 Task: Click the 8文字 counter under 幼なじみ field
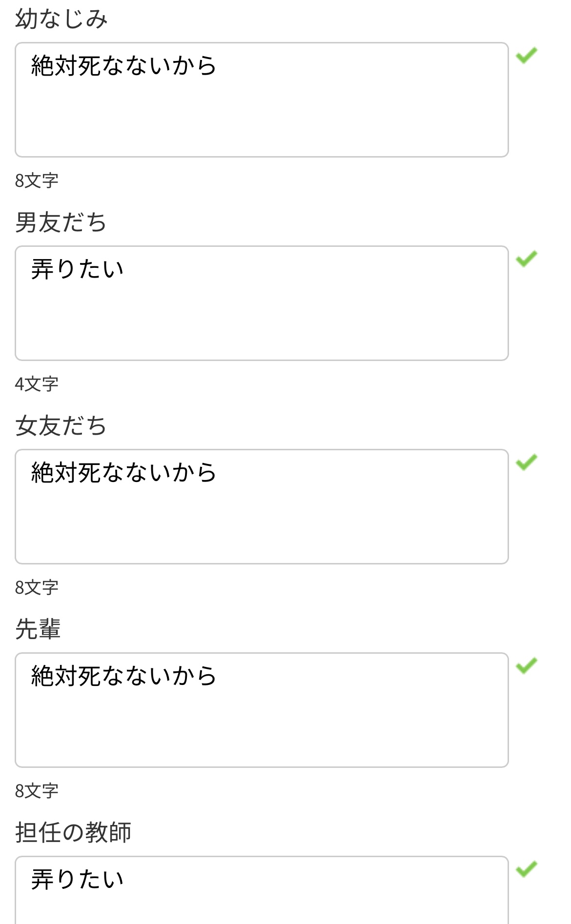pos(37,181)
